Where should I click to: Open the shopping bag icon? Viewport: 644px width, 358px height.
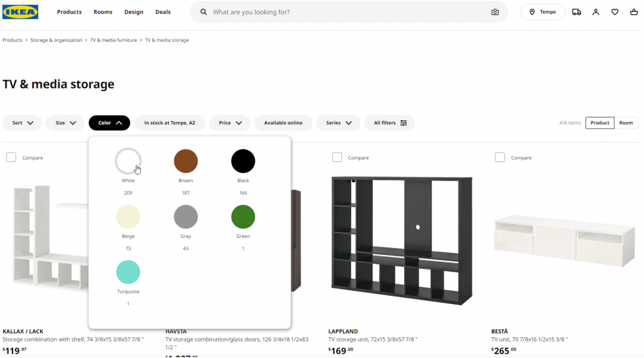[x=633, y=12]
